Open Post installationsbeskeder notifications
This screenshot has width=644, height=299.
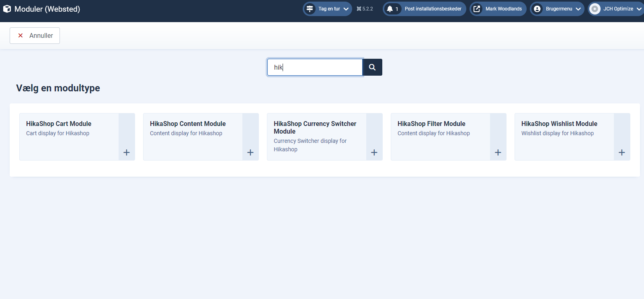pos(425,9)
